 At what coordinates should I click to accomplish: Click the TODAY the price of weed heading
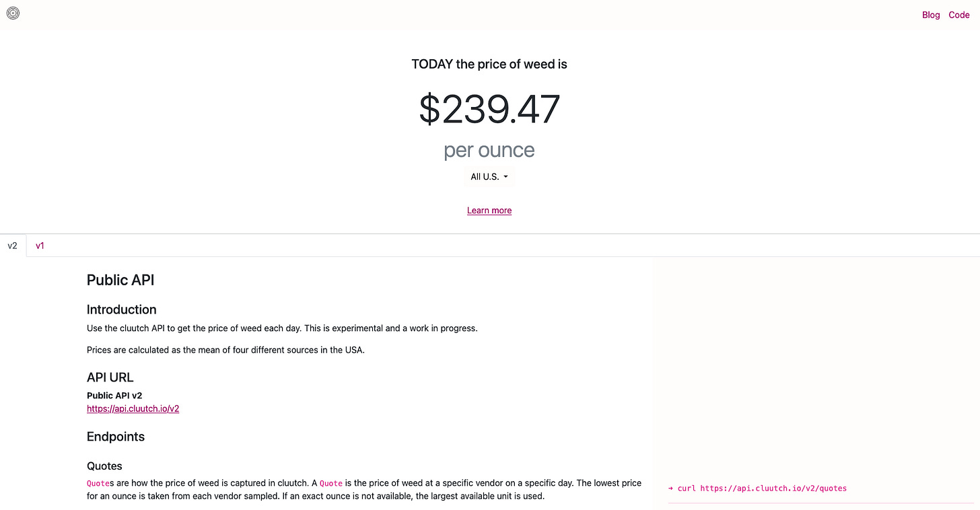point(489,65)
